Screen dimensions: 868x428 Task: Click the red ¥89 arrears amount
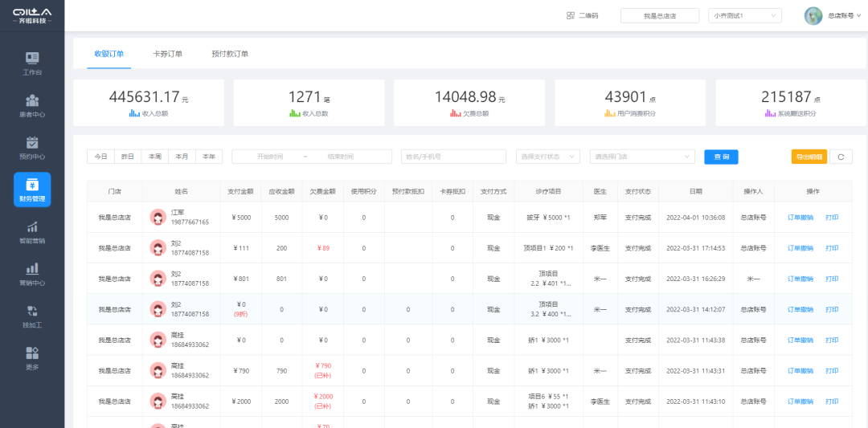coord(322,248)
